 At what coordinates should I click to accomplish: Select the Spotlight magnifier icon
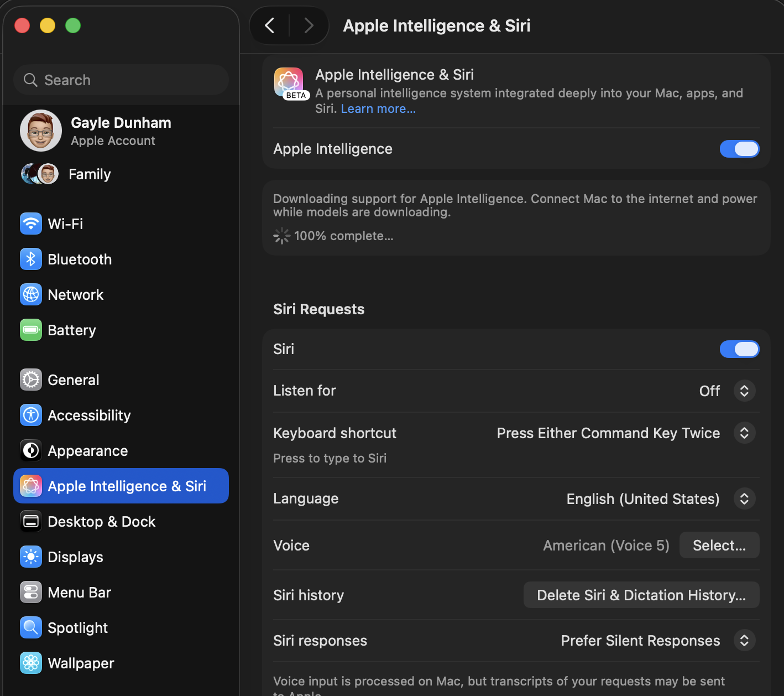click(x=31, y=627)
